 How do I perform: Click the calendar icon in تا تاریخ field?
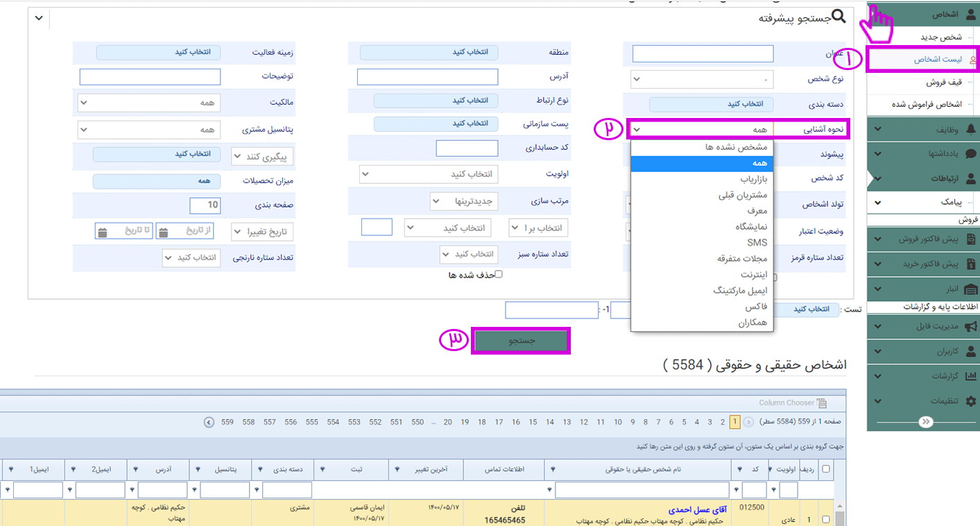click(x=102, y=231)
